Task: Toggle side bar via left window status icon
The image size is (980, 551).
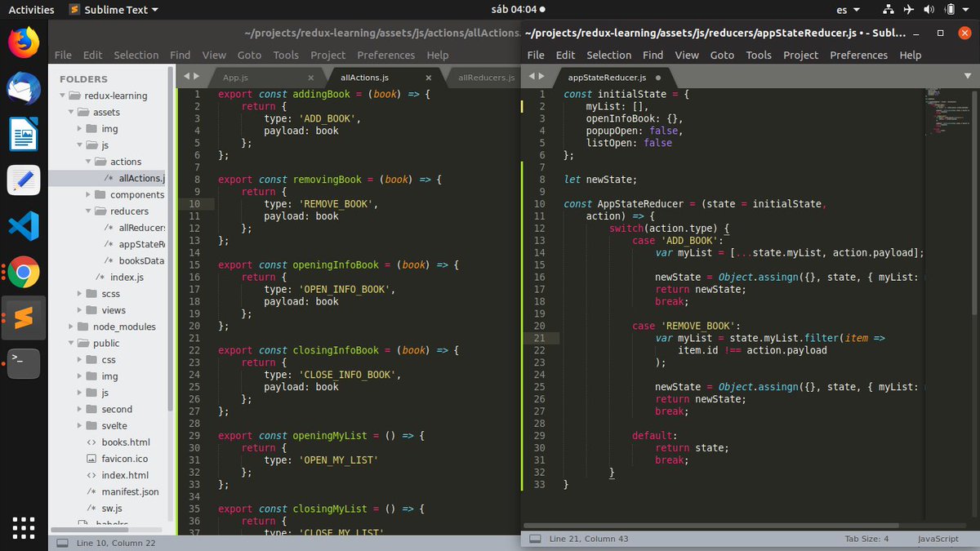Action: (x=62, y=542)
